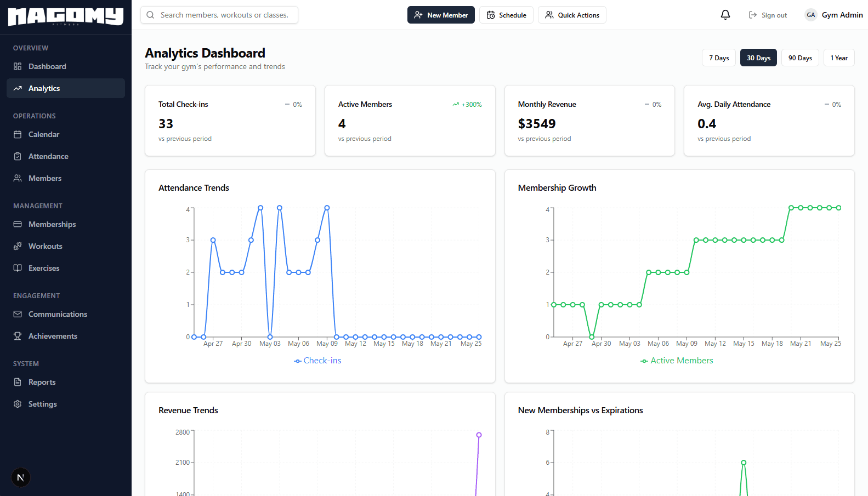This screenshot has height=496, width=868.
Task: Open Memberships management
Action: (x=66, y=224)
